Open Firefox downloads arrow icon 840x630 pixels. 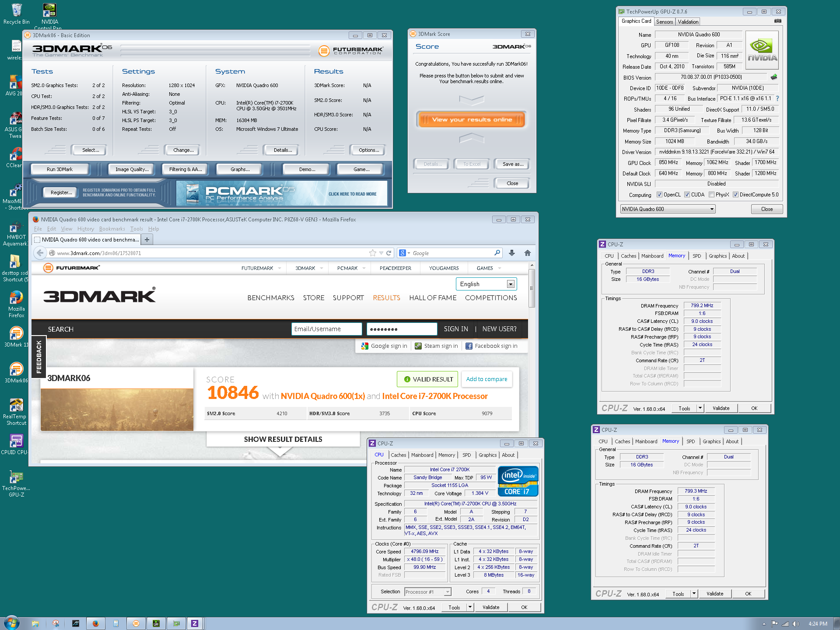click(512, 253)
